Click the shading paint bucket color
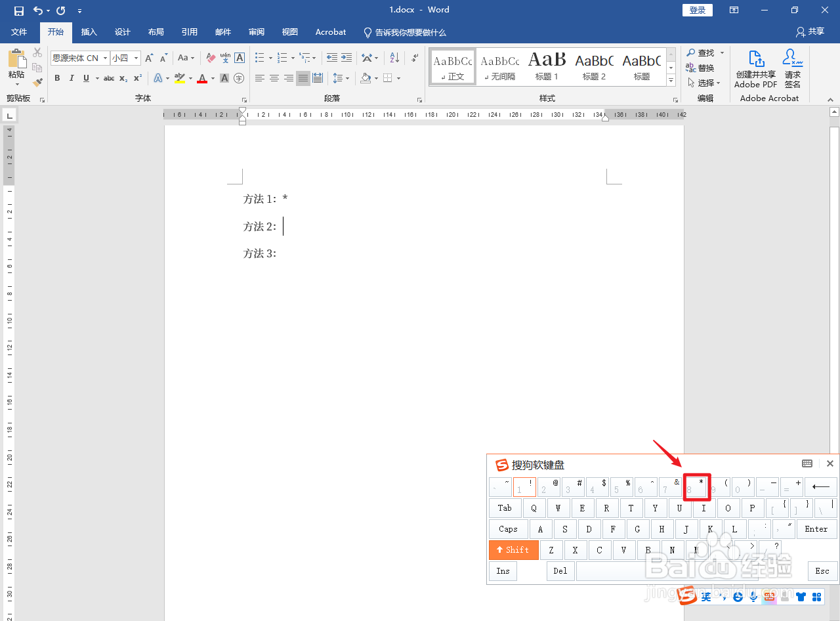 tap(366, 78)
